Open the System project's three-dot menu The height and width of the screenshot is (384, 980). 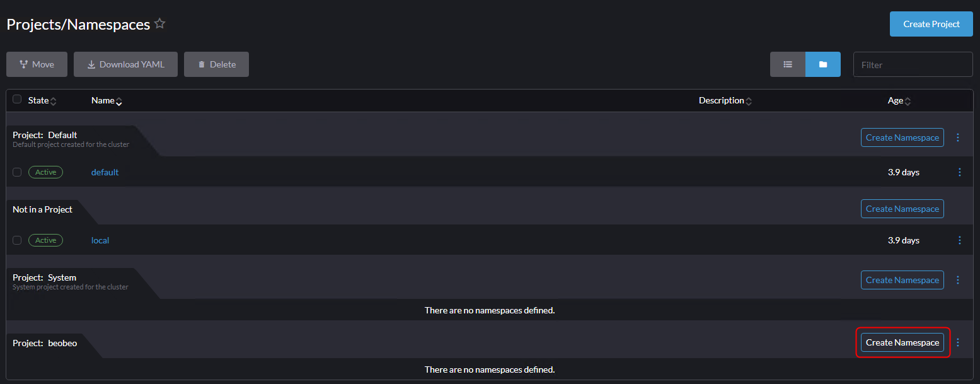[x=958, y=280]
